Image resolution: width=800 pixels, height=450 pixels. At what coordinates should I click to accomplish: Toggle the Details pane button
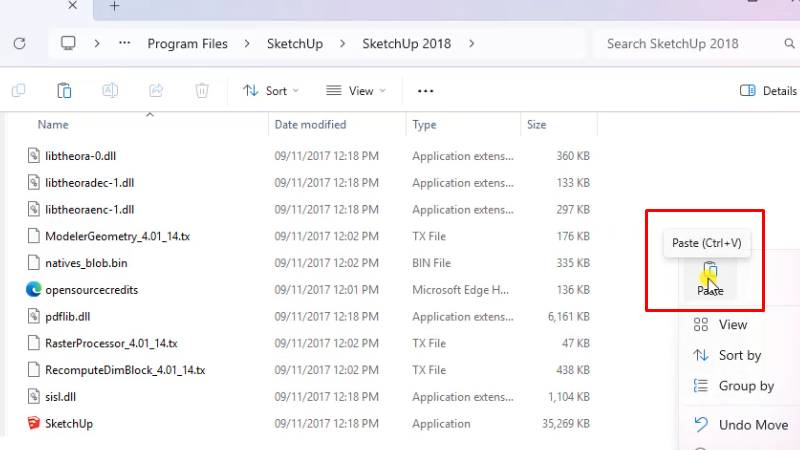click(x=768, y=91)
